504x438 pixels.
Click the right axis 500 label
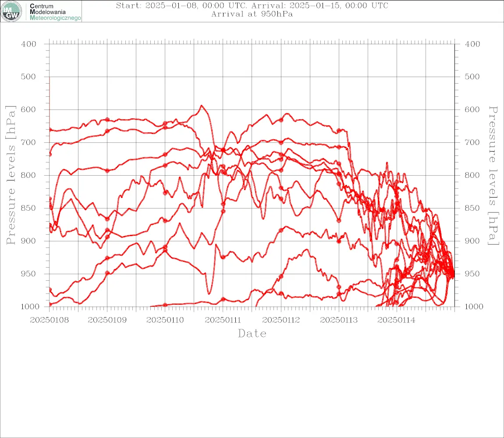click(x=472, y=77)
